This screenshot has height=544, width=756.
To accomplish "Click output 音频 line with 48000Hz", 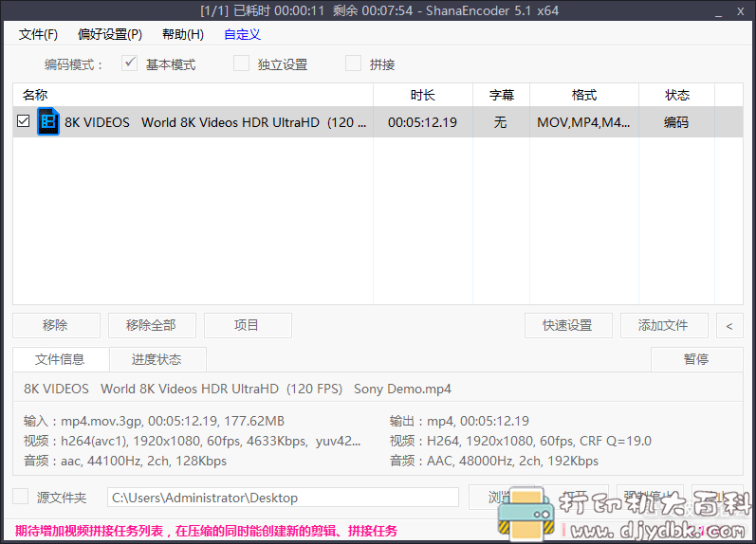I will click(x=494, y=461).
